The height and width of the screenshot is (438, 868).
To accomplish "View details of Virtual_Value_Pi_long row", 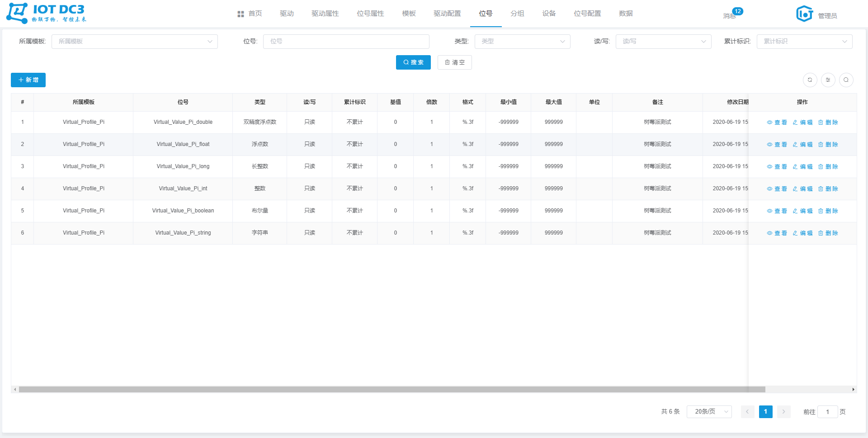I will (777, 167).
